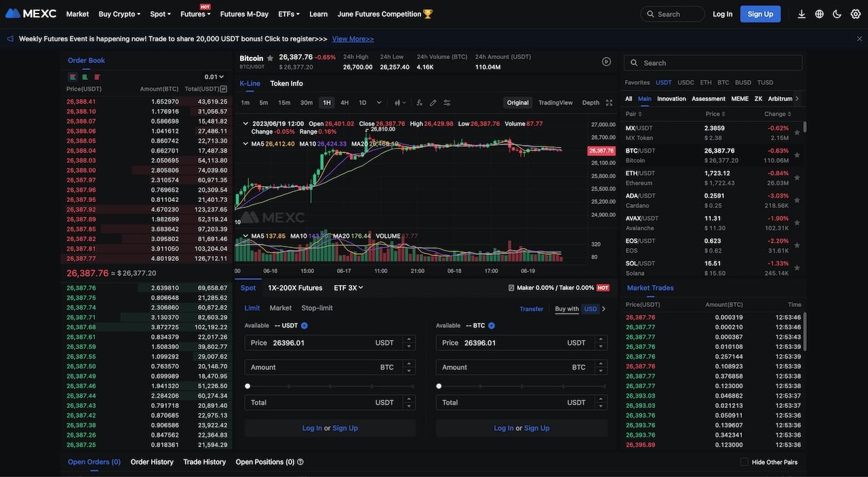Click the download app icon
Image resolution: width=868 pixels, height=477 pixels.
click(x=802, y=14)
